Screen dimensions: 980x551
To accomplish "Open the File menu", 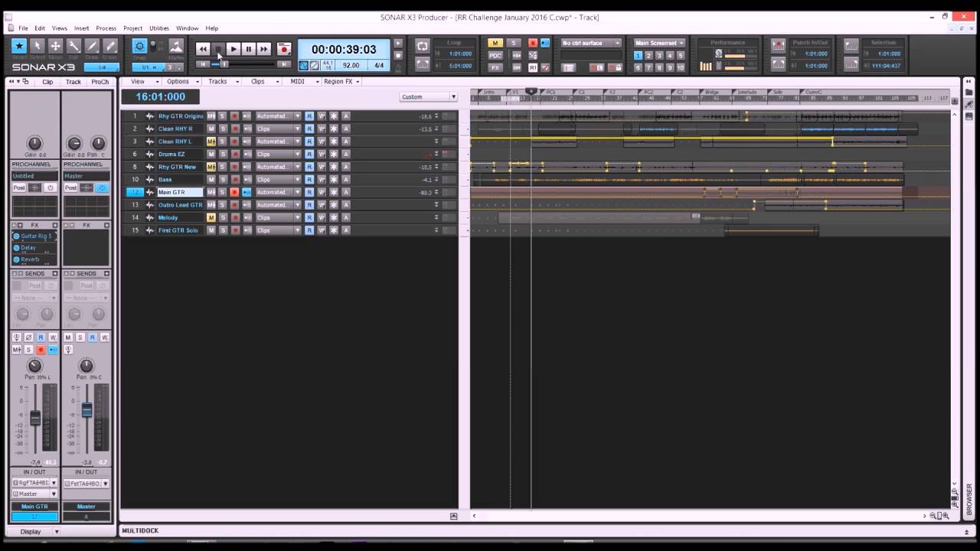I will (24, 28).
